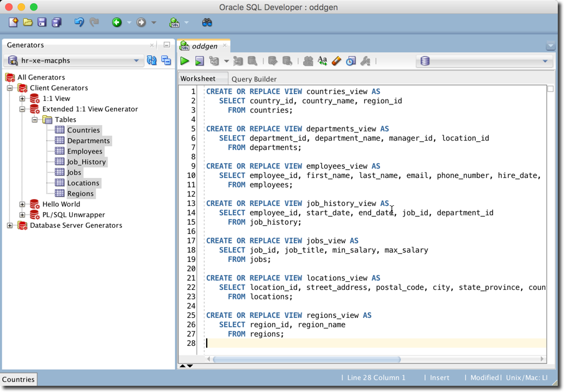Click "Line 28 Column 1" in status bar
The width and height of the screenshot is (564, 392).
coord(376,378)
